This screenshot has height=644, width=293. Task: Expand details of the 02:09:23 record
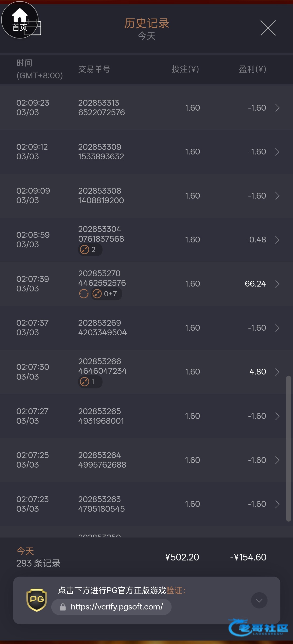tap(277, 108)
